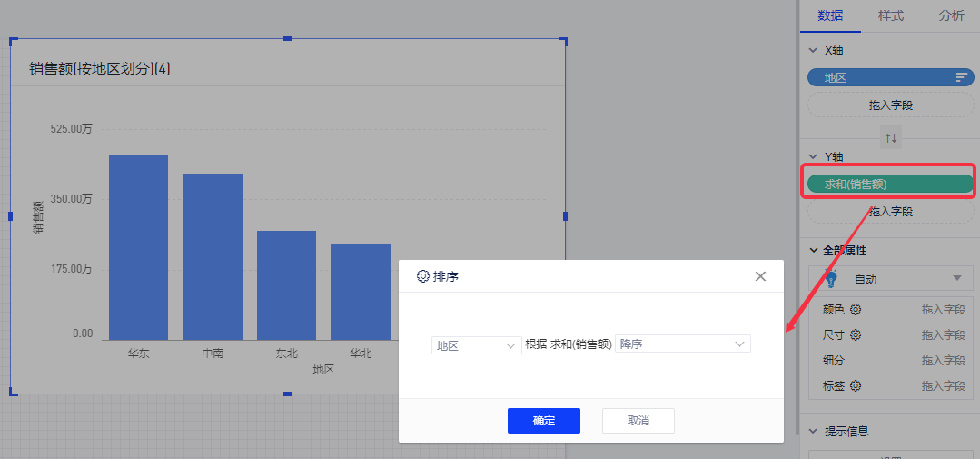Click the 取消 button
980x459 pixels.
pos(638,421)
